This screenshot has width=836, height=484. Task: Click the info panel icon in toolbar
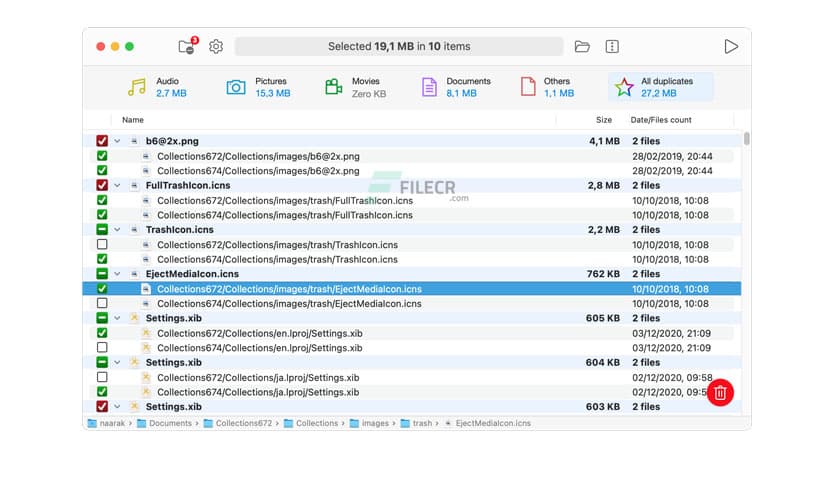(612, 47)
